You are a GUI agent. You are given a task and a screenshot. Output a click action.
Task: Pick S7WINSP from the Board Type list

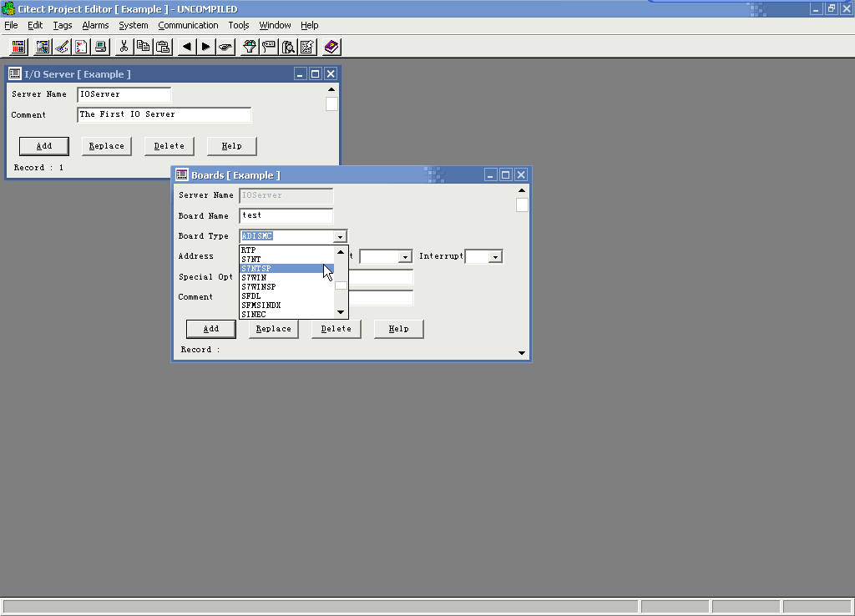[287, 287]
